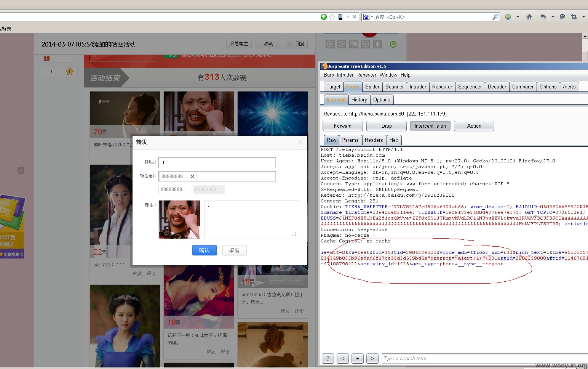
Task: Click first share icon in the row
Action: pyautogui.click(x=330, y=44)
